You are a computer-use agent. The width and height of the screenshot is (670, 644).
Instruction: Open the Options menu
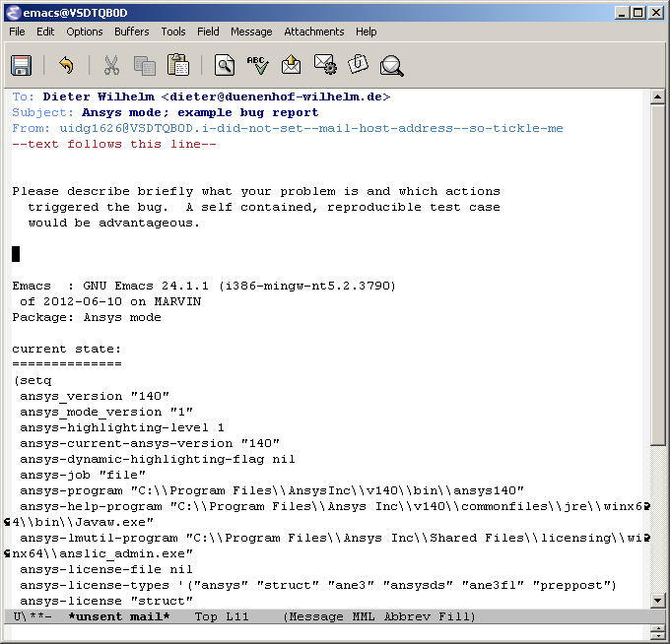pos(85,32)
